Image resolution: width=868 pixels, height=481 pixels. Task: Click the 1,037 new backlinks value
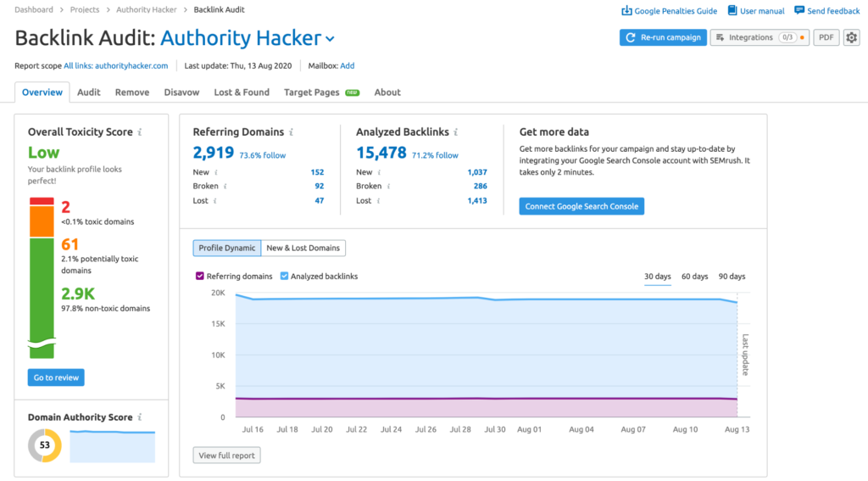[x=477, y=172]
